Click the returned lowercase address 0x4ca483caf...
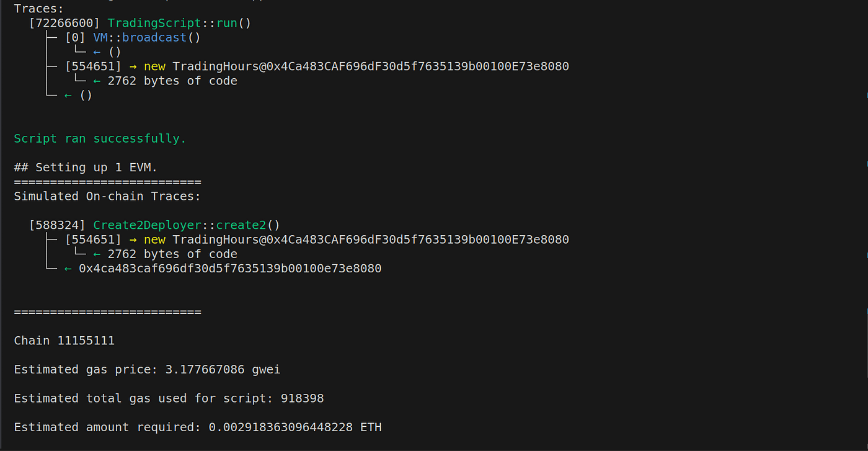This screenshot has width=868, height=451. (230, 269)
